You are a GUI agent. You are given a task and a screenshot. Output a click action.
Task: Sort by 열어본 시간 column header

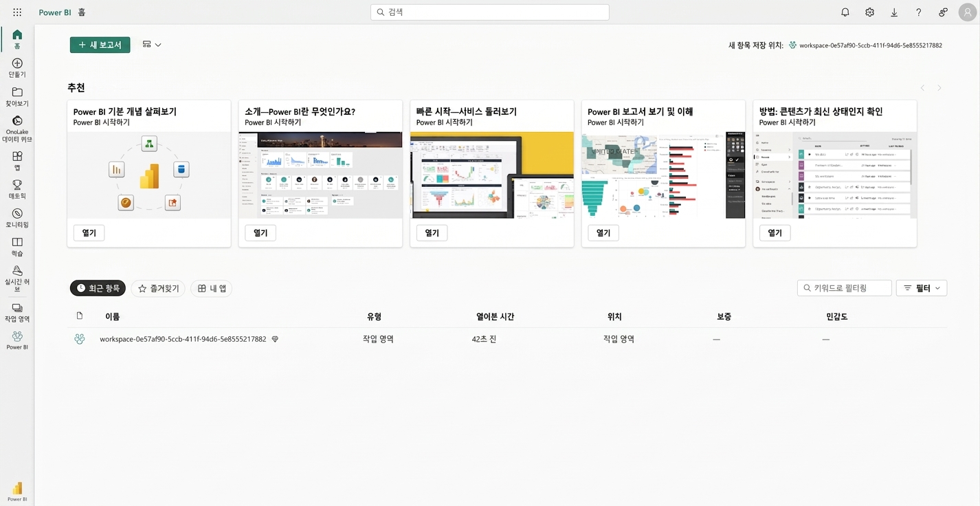[495, 316]
